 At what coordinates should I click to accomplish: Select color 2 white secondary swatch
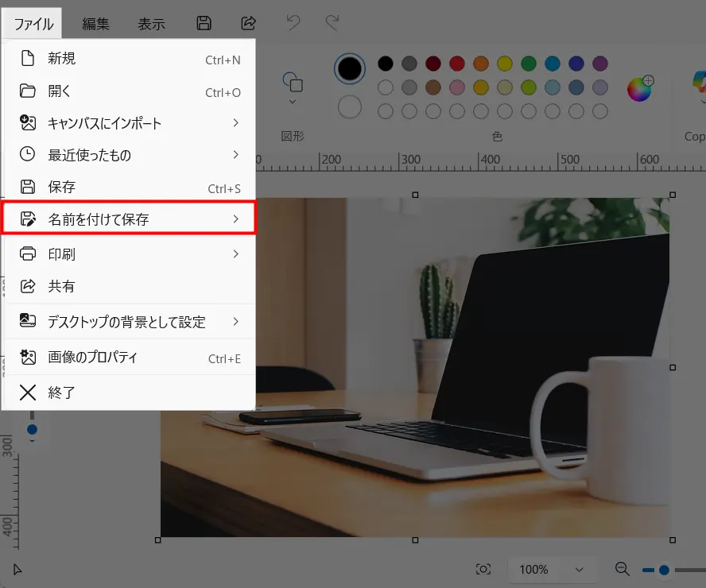[x=349, y=107]
